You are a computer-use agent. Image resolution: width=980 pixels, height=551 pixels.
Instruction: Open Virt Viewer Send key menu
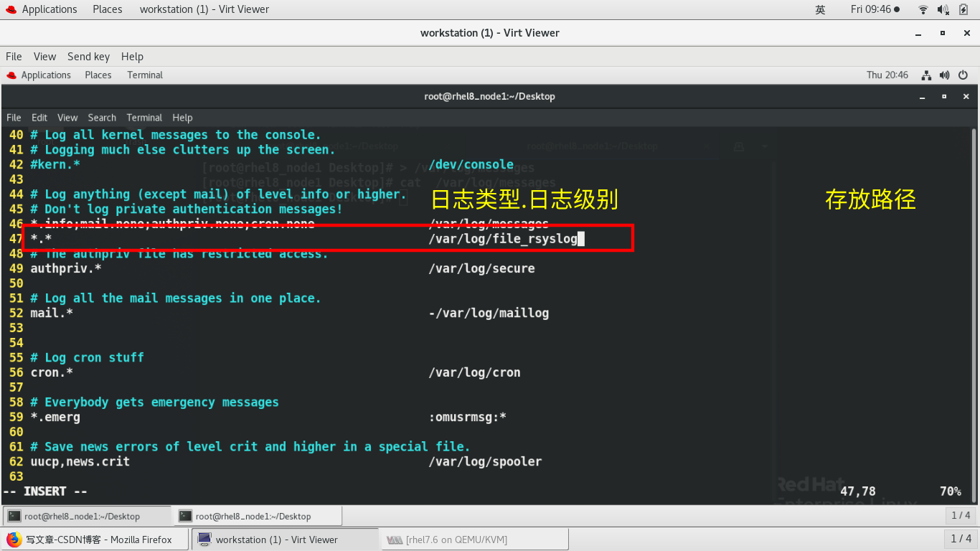point(89,57)
